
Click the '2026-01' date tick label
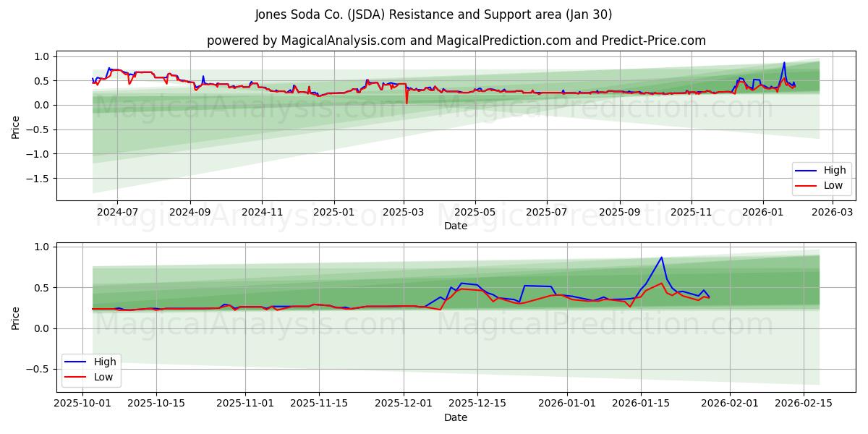coord(762,213)
